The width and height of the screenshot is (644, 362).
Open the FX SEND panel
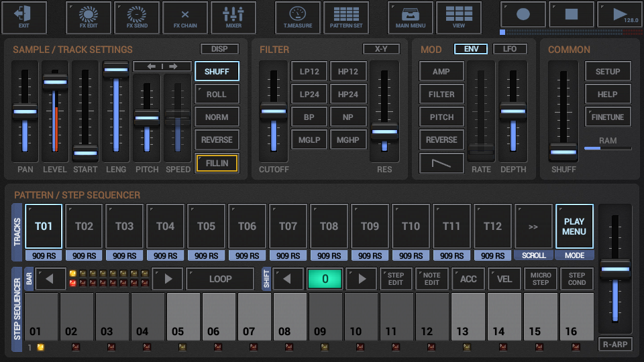click(x=137, y=17)
